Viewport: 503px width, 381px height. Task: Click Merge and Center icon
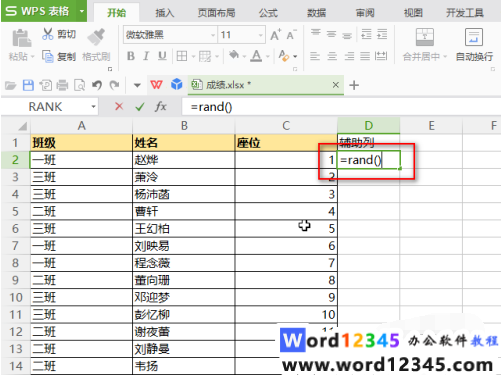(425, 37)
